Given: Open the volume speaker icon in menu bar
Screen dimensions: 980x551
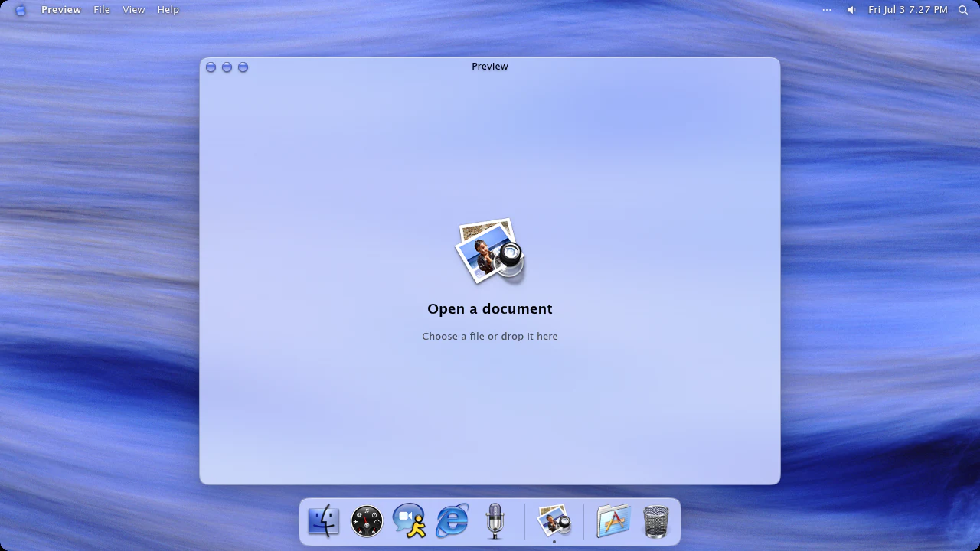Looking at the screenshot, I should click(851, 10).
